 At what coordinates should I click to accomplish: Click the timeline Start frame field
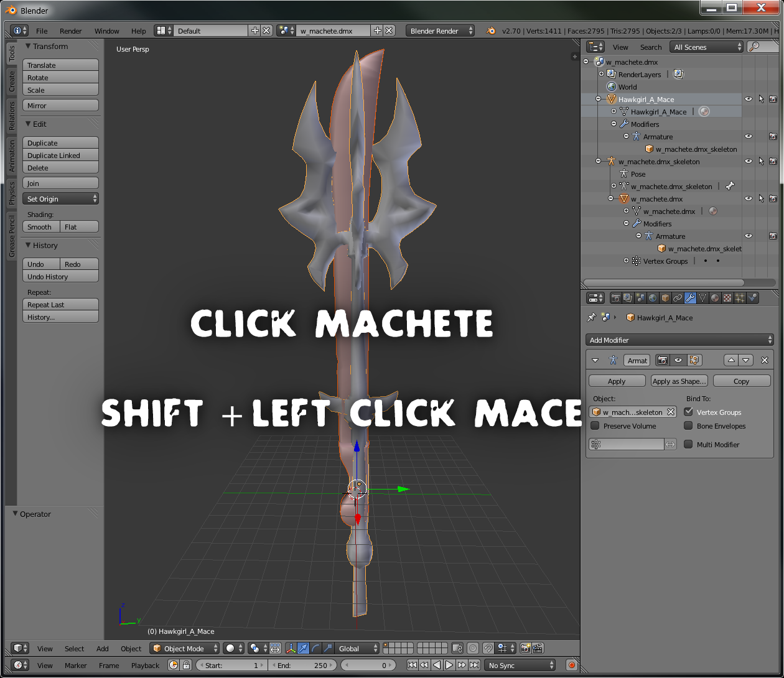pyautogui.click(x=231, y=665)
